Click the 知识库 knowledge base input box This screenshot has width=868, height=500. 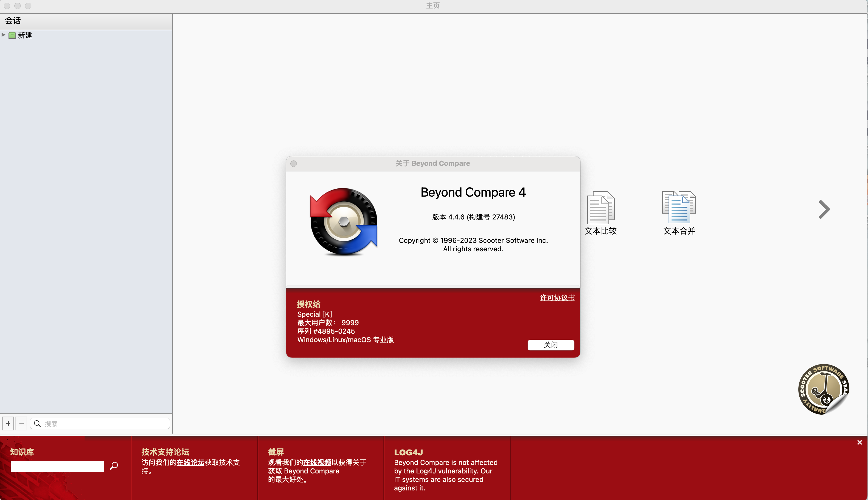(57, 466)
